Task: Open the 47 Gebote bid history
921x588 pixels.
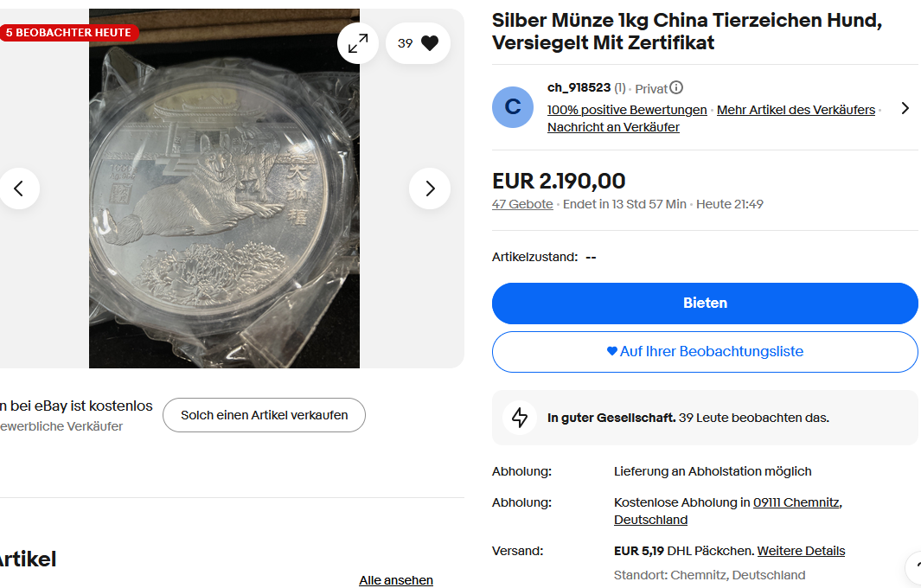Action: pyautogui.click(x=522, y=204)
